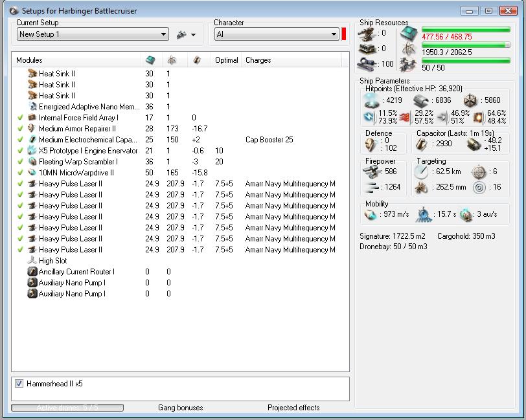Image resolution: width=526 pixels, height=420 pixels.
Task: Click the align time icon showing 15.7 s
Action: [x=424, y=214]
